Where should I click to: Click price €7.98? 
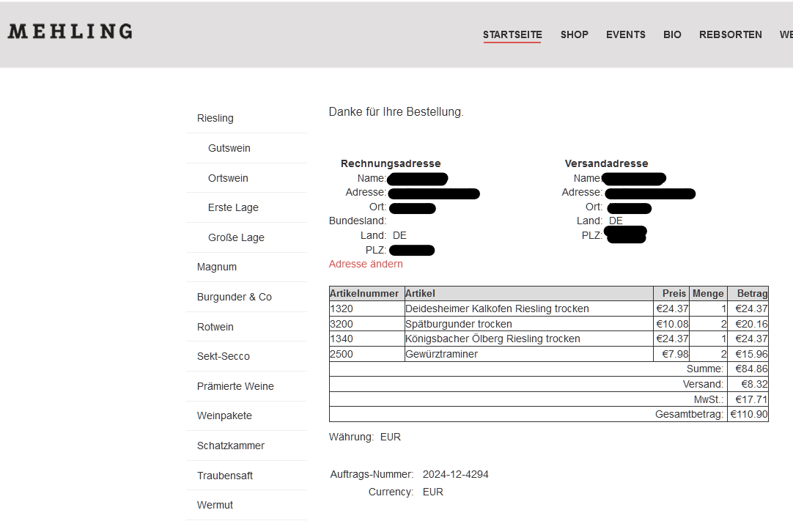675,354
